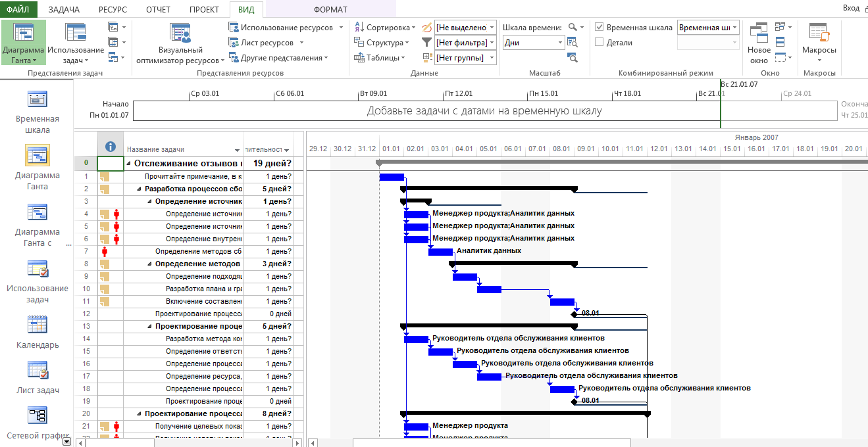Click the Вс 21.01.07 current date marker
This screenshot has height=447, width=868.
coord(739,84)
